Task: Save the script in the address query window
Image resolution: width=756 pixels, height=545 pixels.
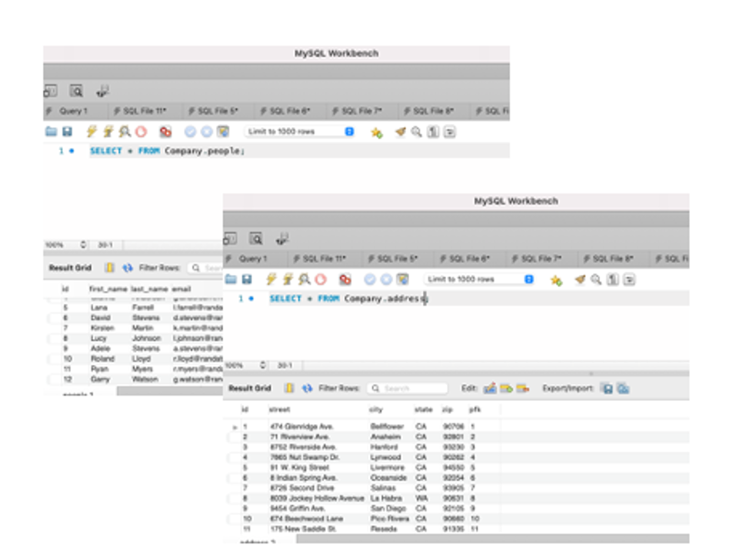Action: tap(247, 279)
